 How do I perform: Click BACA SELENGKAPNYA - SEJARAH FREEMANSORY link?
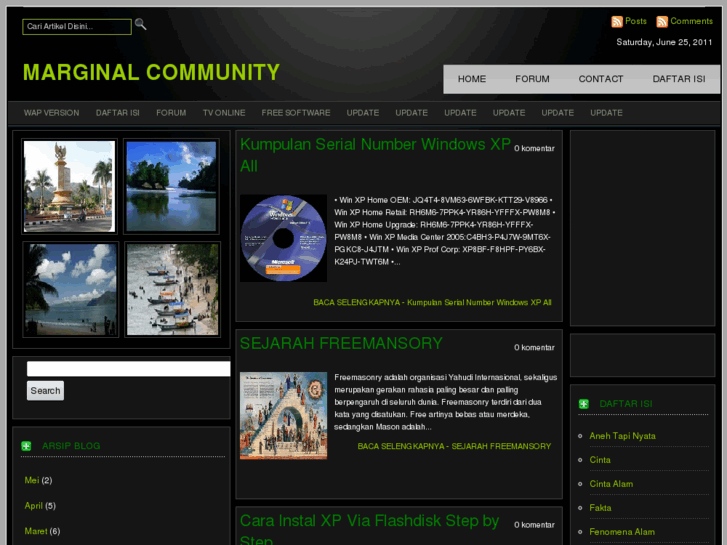(x=454, y=446)
